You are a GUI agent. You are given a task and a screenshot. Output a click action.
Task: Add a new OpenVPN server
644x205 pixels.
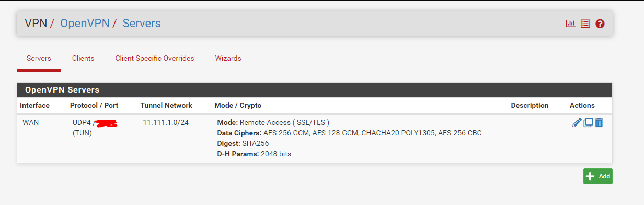[x=597, y=176]
